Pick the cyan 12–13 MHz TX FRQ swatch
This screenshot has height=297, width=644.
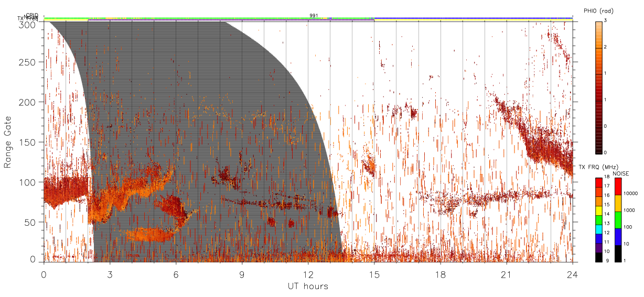(598, 229)
